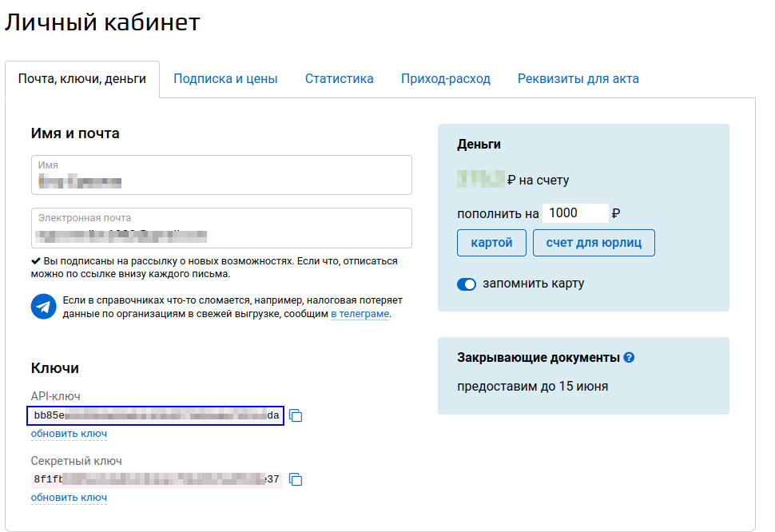The width and height of the screenshot is (775, 532).
Task: Select the Секретный ключ value text
Action: [156, 479]
